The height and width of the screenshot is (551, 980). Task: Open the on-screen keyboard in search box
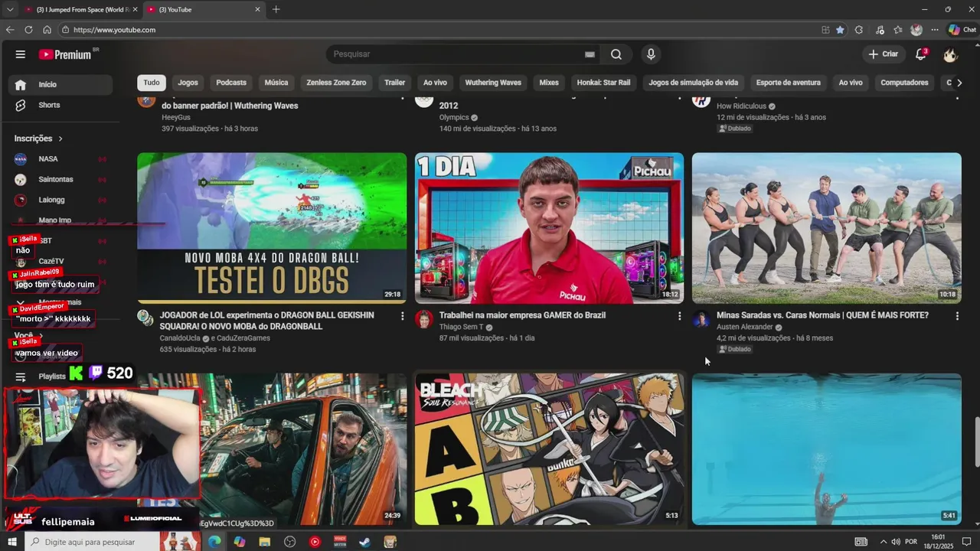[x=590, y=54]
